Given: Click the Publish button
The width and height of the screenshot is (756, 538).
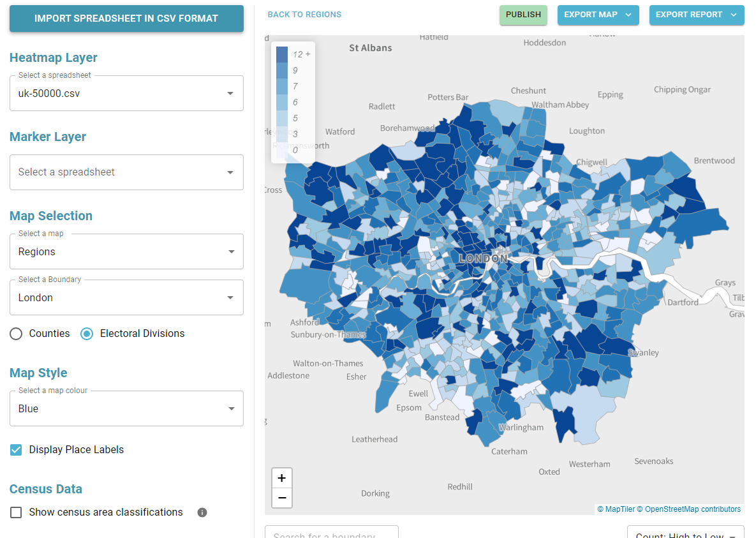Looking at the screenshot, I should 523,15.
